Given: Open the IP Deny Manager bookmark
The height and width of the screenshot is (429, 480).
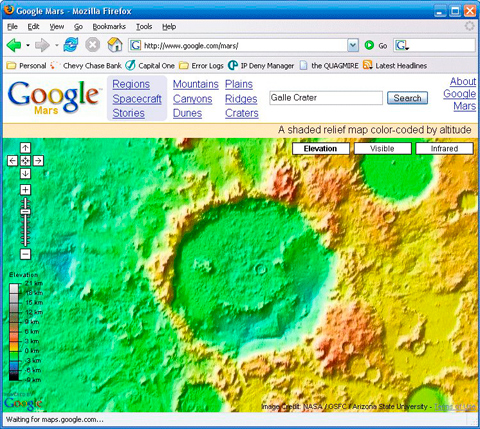Looking at the screenshot, I should (x=261, y=66).
